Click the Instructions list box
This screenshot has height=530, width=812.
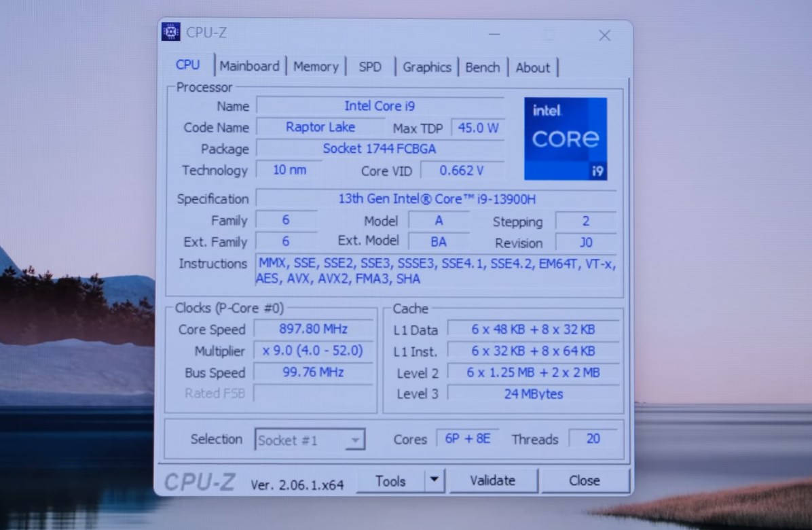(x=437, y=271)
